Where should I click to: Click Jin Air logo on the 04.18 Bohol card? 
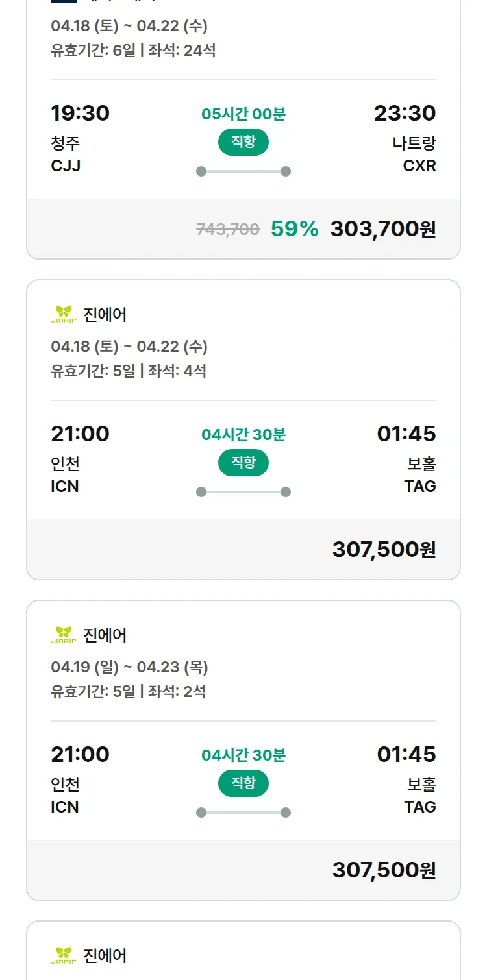coord(64,315)
